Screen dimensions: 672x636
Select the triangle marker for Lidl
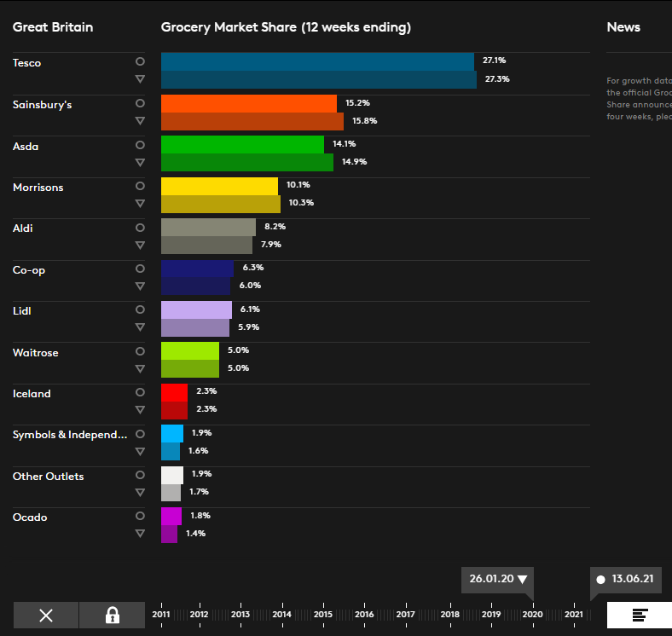click(x=140, y=327)
